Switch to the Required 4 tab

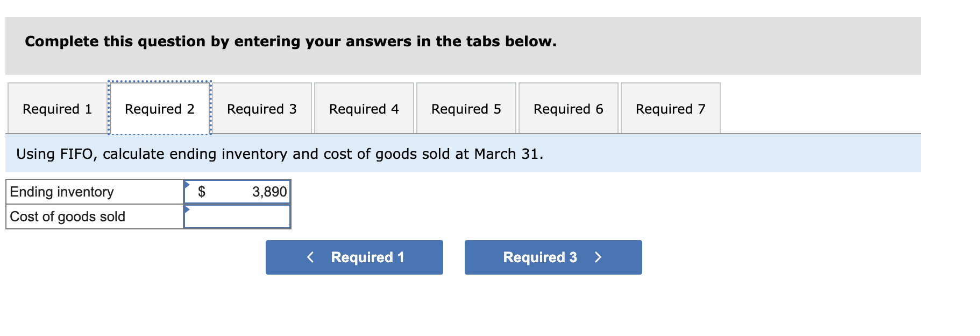click(x=364, y=109)
